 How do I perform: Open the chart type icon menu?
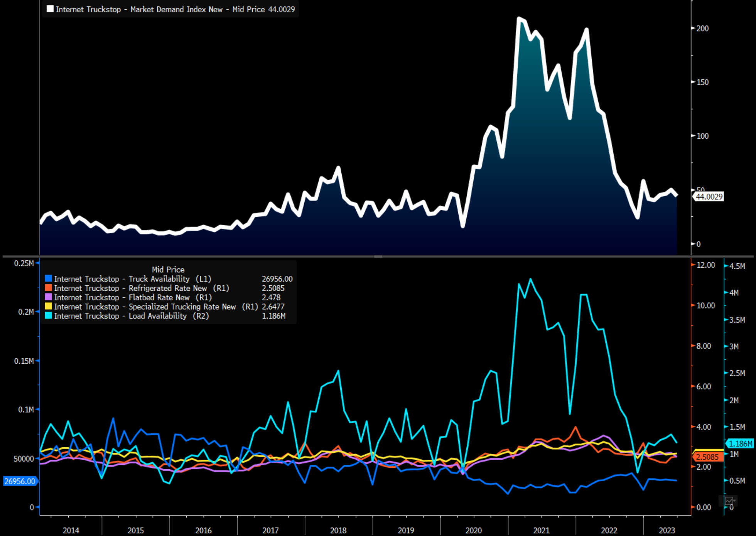coord(729,501)
